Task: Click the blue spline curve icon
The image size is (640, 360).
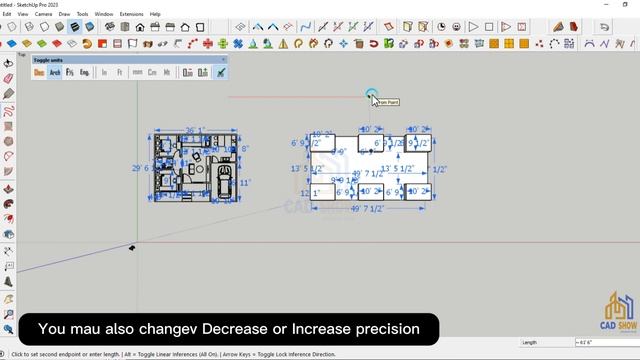Action: pos(305,27)
